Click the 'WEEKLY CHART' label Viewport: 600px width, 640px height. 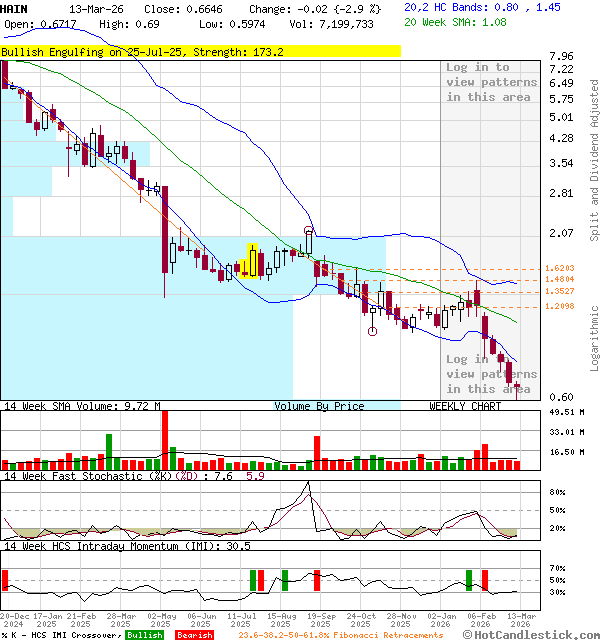(x=465, y=406)
